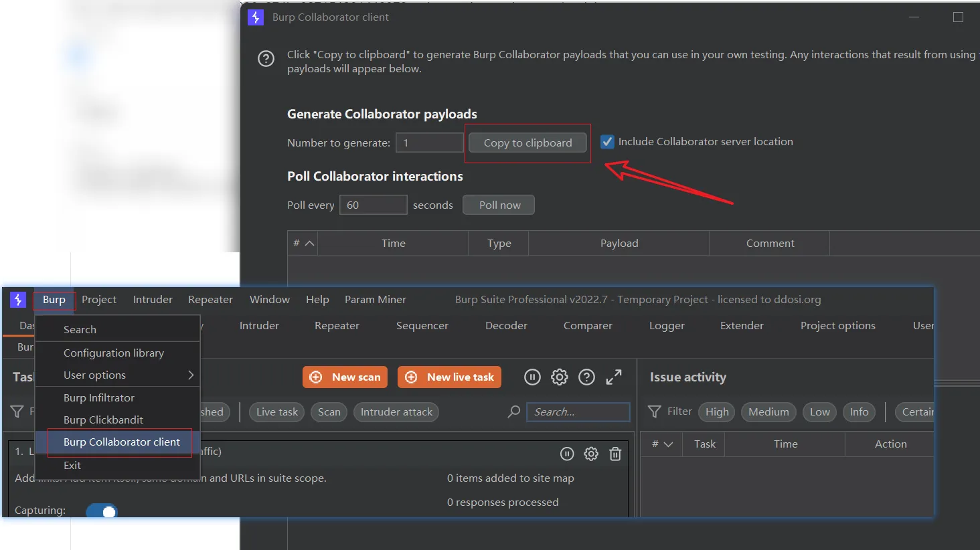Click the Poll now button

[x=499, y=205]
